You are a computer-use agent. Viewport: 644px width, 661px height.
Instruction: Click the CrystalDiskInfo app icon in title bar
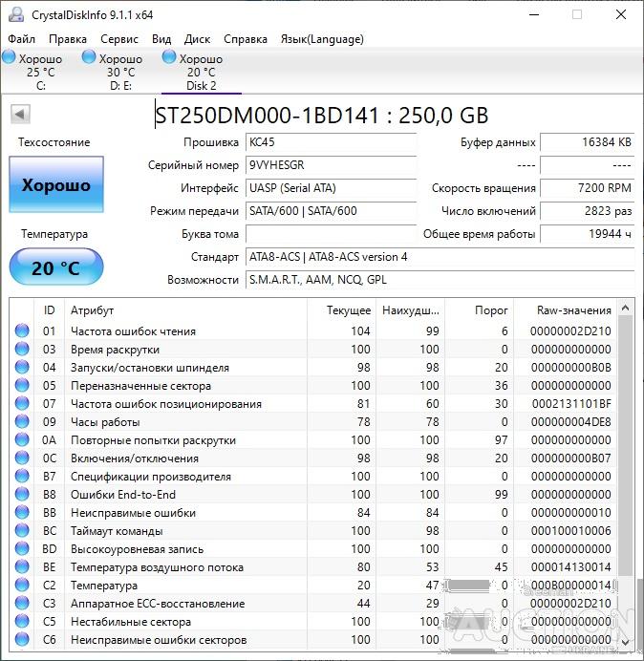pos(16,14)
